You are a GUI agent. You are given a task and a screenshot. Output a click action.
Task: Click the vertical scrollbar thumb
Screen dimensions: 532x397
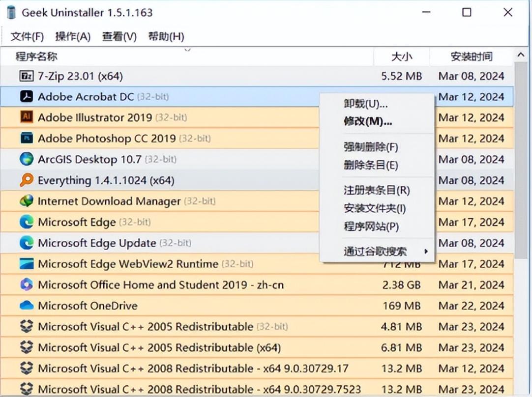tap(521, 160)
